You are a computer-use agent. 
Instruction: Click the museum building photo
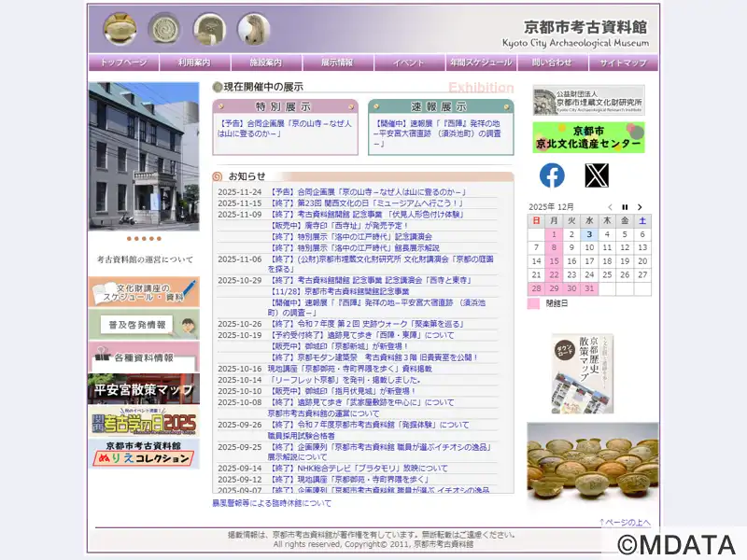(144, 156)
